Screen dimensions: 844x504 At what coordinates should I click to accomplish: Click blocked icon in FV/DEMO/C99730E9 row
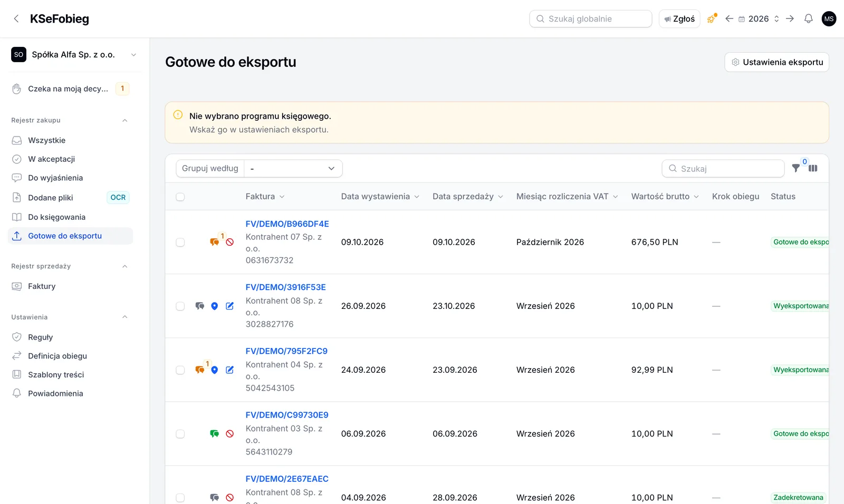point(230,433)
